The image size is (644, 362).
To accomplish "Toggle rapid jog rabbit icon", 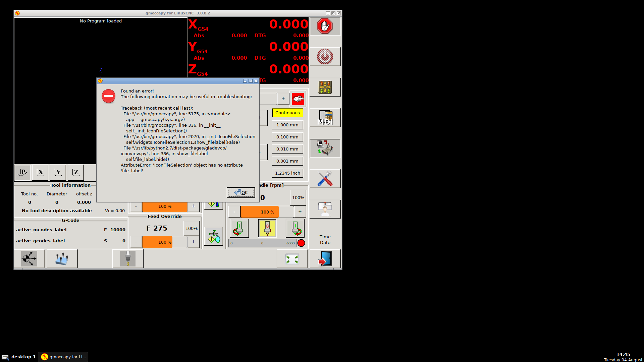I will point(298,99).
